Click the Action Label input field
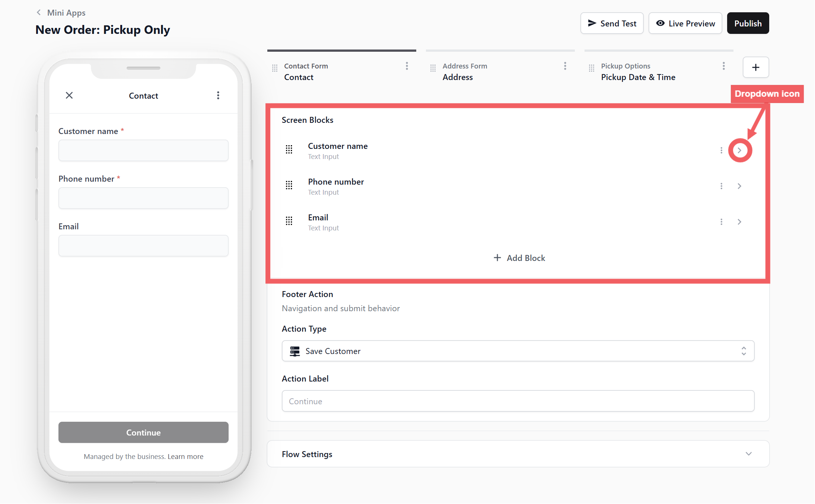 518,401
